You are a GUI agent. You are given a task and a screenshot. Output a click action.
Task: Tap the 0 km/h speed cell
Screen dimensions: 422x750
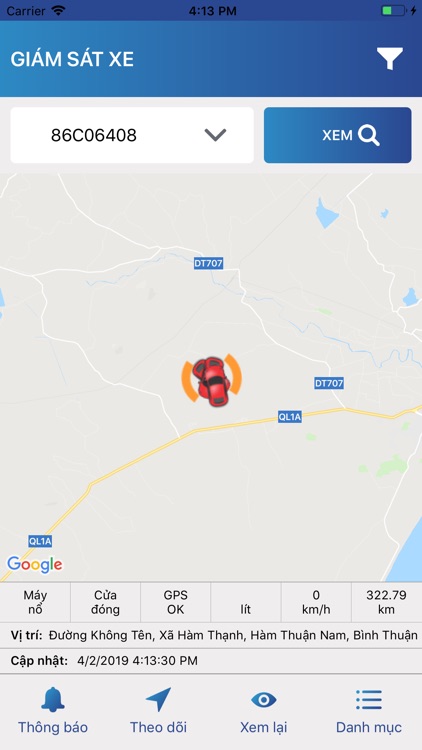tap(316, 602)
